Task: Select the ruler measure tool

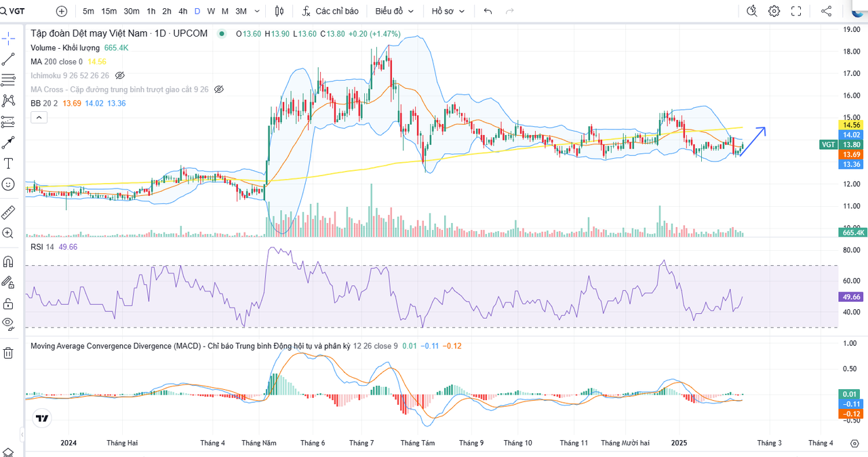Action: point(8,212)
